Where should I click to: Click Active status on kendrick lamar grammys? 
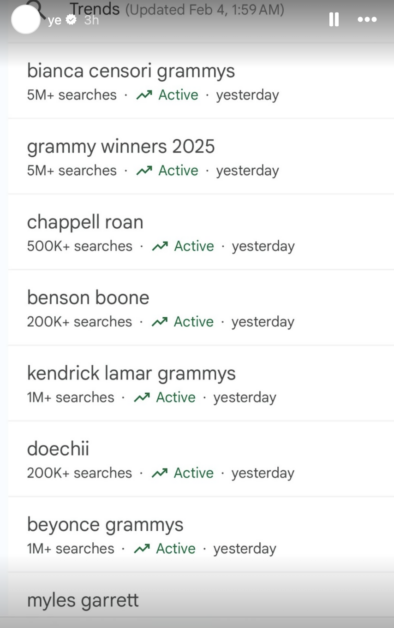176,397
